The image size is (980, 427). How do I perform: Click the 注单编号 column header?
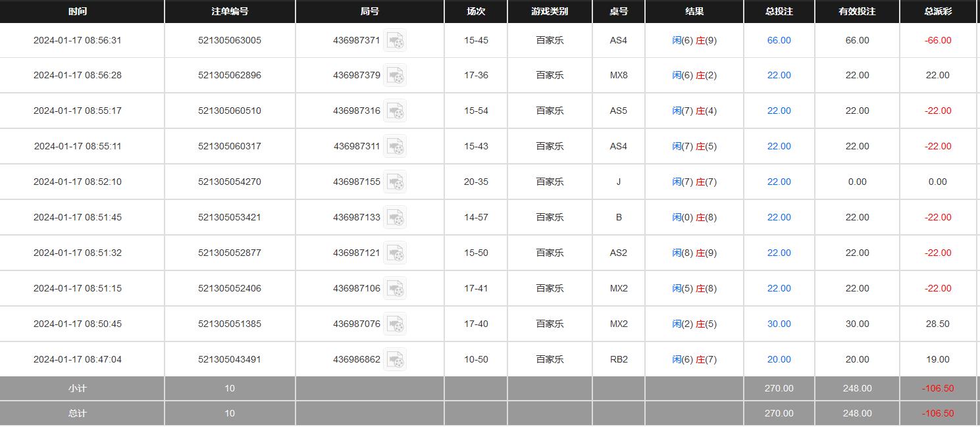[230, 11]
